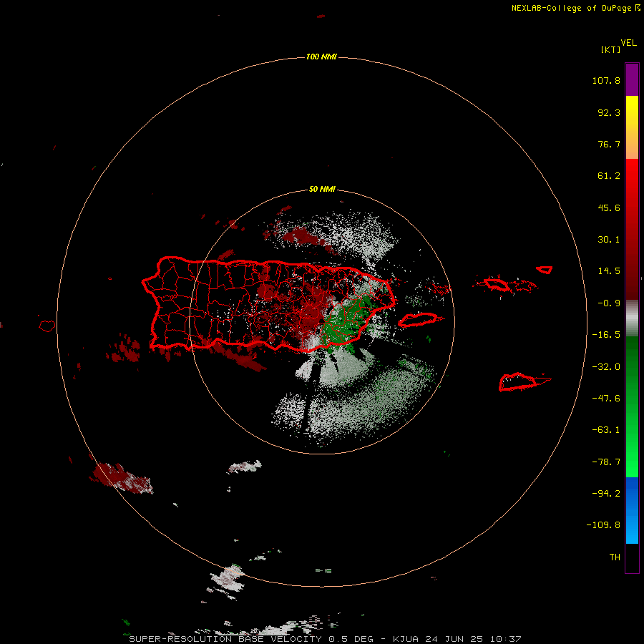Screen dimensions: 644x644
Task: Click the 50 NMI range ring label
Action: [322, 189]
